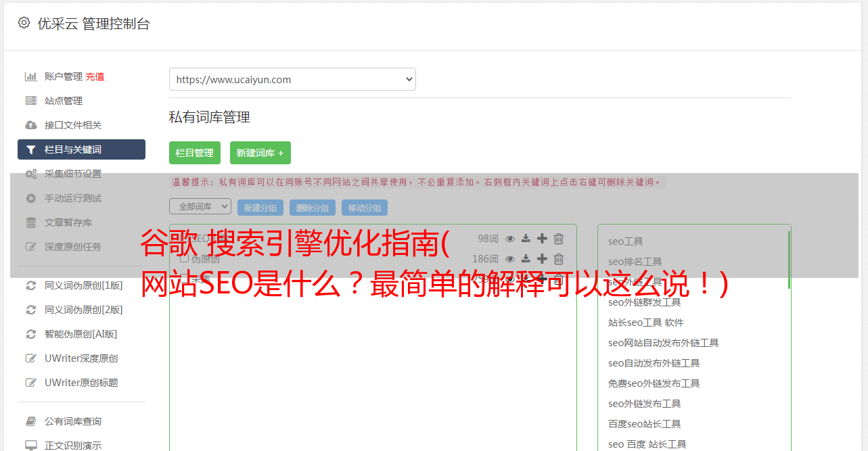Click the 新建分组 button
868x451 pixels.
[260, 208]
